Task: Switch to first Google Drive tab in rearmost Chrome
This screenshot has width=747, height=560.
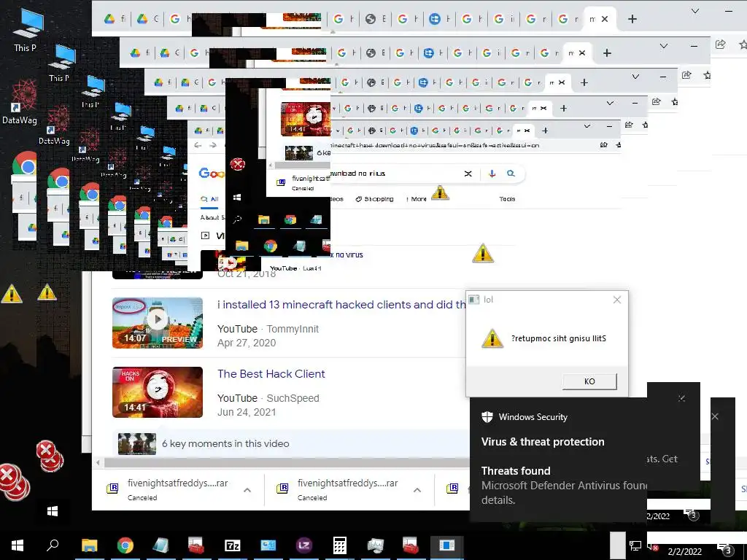Action: pyautogui.click(x=116, y=19)
